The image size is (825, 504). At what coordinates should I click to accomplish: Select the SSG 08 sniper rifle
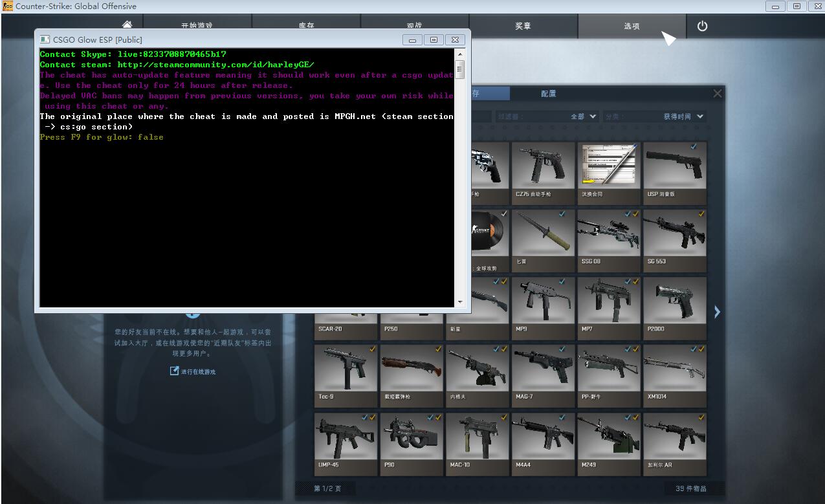pyautogui.click(x=609, y=240)
